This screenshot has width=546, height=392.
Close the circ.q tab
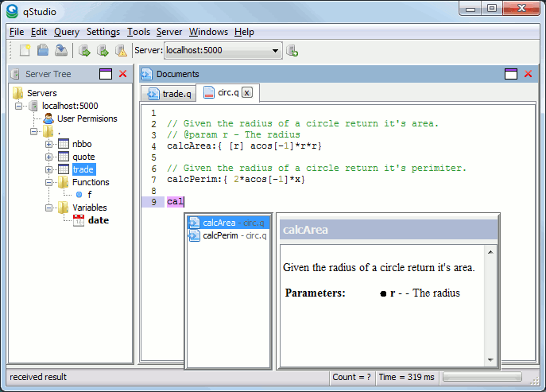246,93
